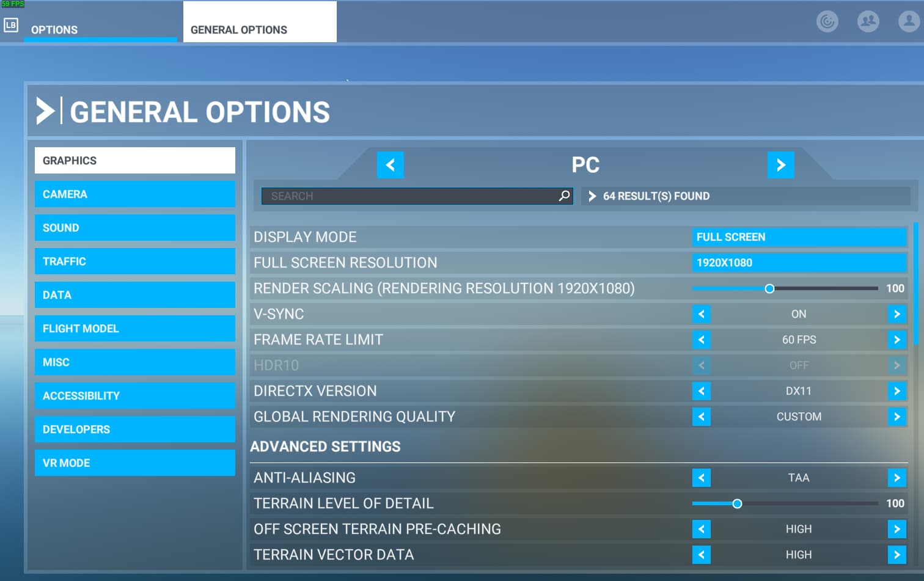Toggle V-Sync using its right arrow
The height and width of the screenshot is (581, 924).
click(897, 314)
